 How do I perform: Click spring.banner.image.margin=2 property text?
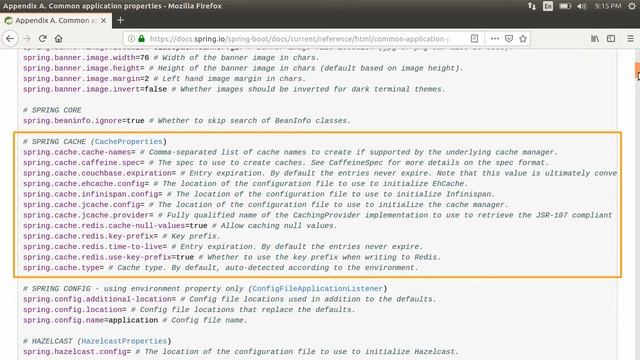coord(86,79)
